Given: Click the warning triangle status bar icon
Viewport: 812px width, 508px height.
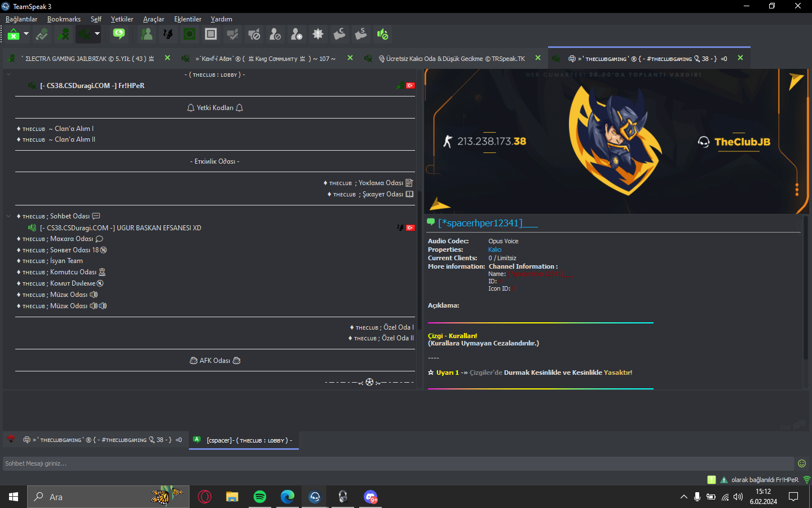Looking at the screenshot, I should click(x=724, y=480).
